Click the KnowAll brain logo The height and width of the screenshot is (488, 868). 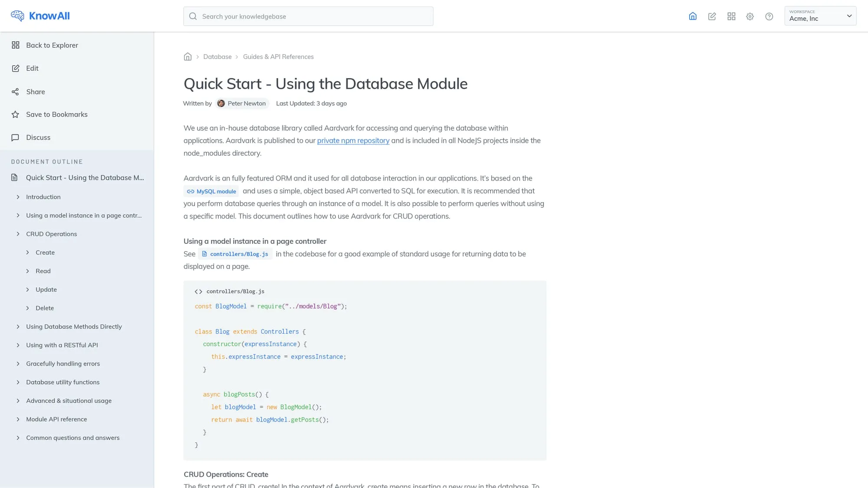pos(17,16)
